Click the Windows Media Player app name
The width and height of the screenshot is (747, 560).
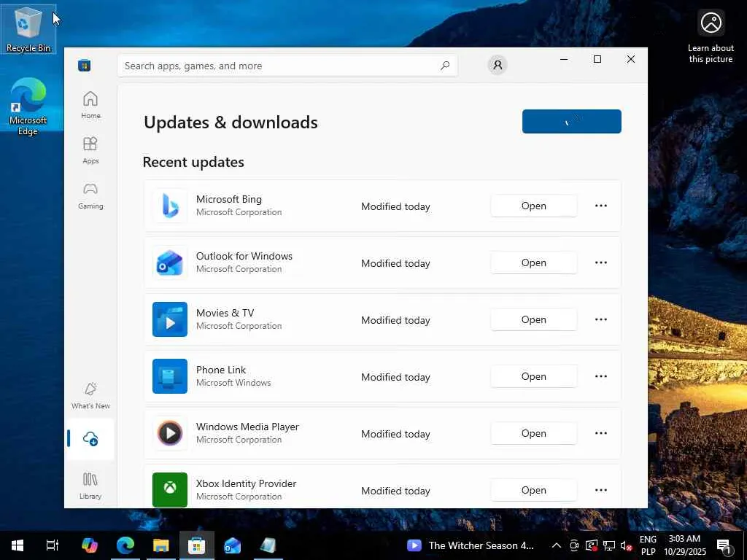click(x=248, y=427)
